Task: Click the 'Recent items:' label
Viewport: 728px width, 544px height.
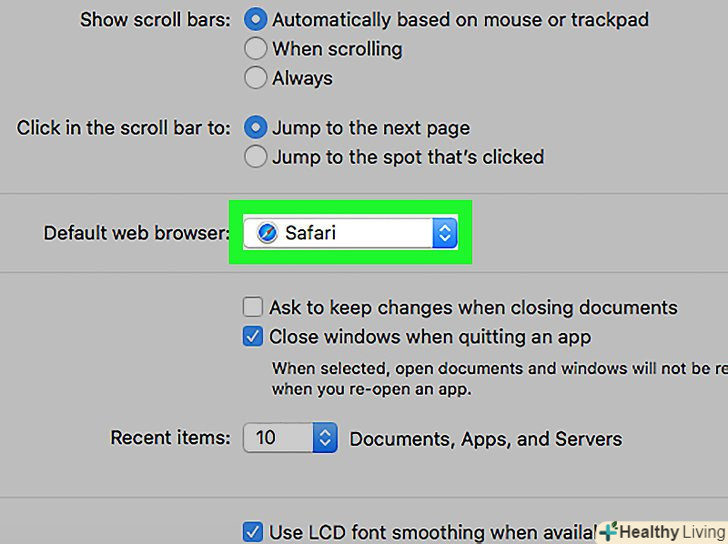Action: click(x=170, y=438)
